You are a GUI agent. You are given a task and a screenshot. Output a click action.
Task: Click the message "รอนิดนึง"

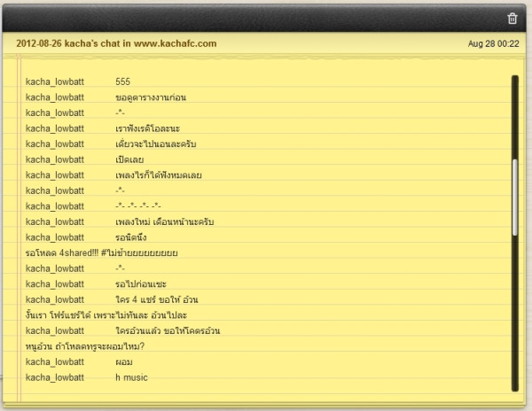tap(130, 237)
